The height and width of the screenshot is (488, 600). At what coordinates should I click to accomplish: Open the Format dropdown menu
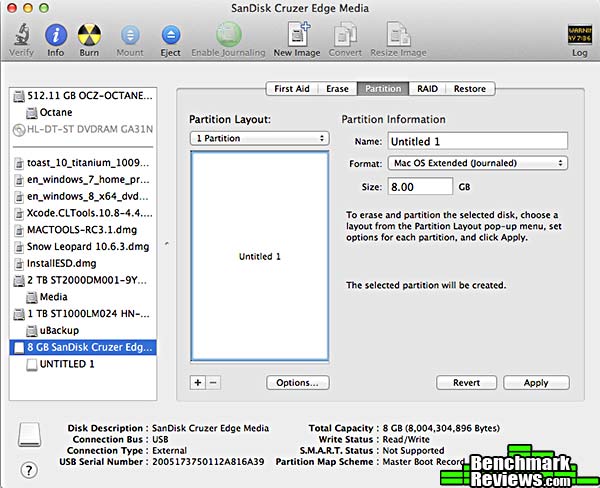[478, 163]
